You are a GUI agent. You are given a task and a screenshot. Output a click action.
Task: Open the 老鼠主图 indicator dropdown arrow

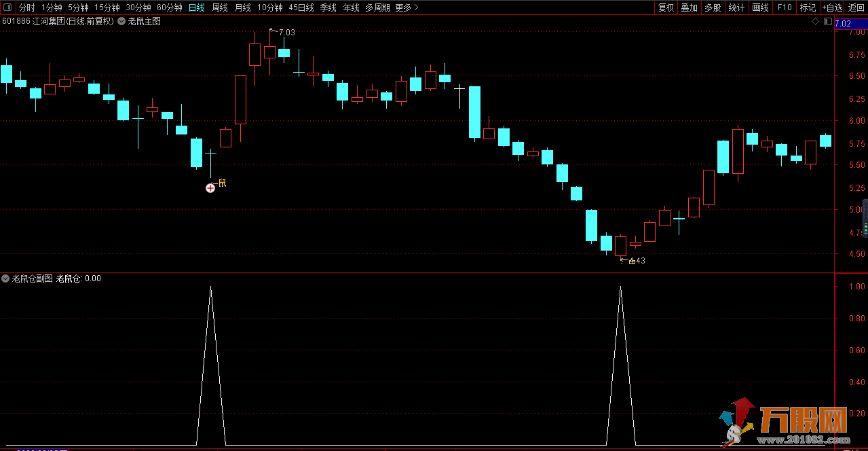coord(121,22)
